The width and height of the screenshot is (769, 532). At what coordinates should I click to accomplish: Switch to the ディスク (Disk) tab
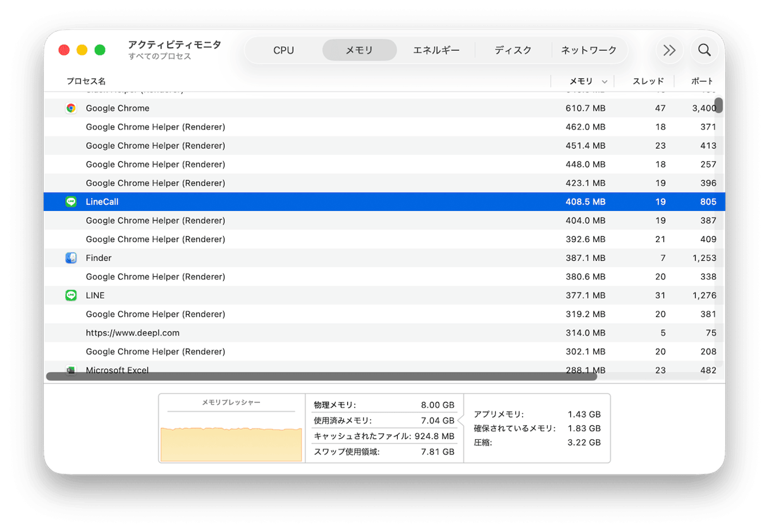513,50
